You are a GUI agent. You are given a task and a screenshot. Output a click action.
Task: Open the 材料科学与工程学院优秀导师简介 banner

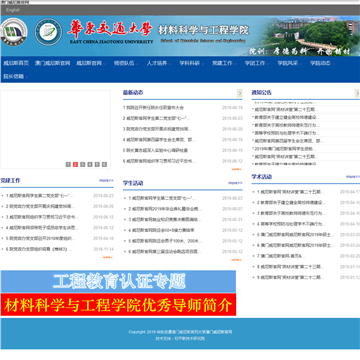118,305
